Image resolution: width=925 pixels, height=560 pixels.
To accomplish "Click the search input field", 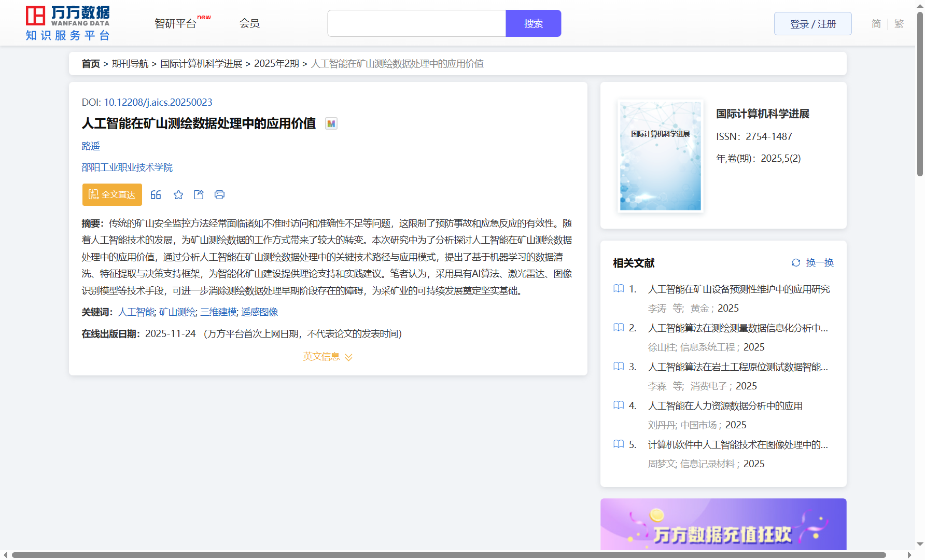I will (416, 24).
